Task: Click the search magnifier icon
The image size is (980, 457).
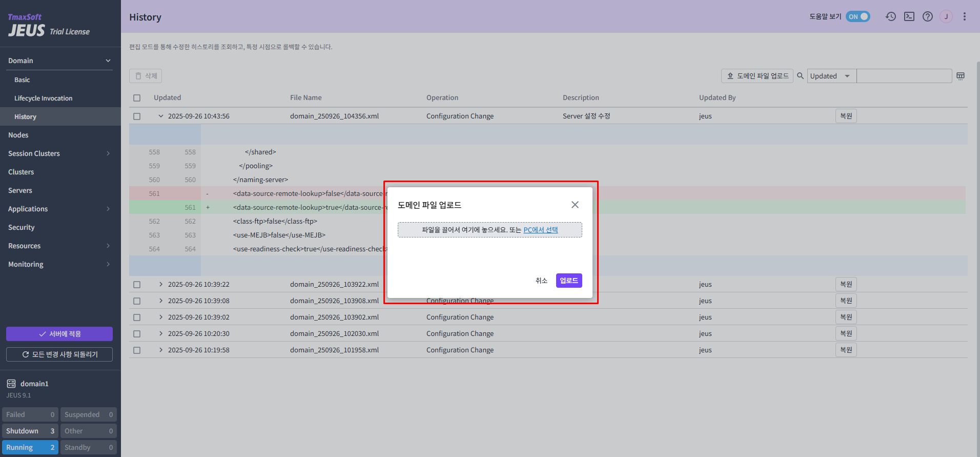Action: click(800, 76)
